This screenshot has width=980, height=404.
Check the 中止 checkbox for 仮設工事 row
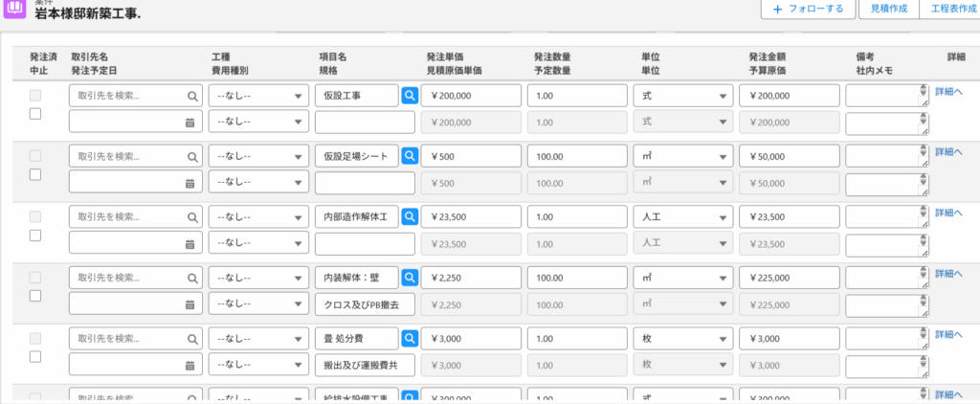35,114
